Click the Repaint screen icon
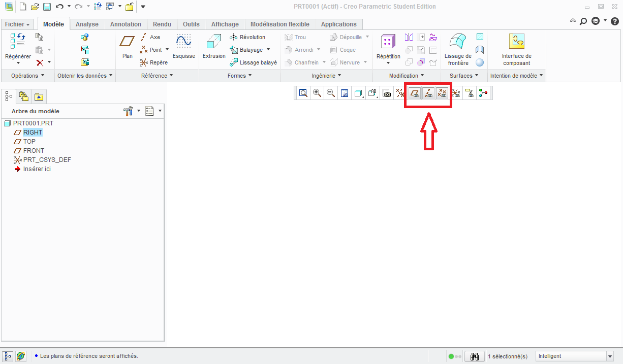This screenshot has height=364, width=623. click(x=345, y=93)
